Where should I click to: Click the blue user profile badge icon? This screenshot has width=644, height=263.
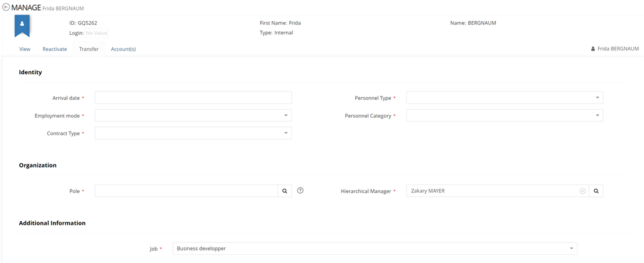pyautogui.click(x=22, y=25)
